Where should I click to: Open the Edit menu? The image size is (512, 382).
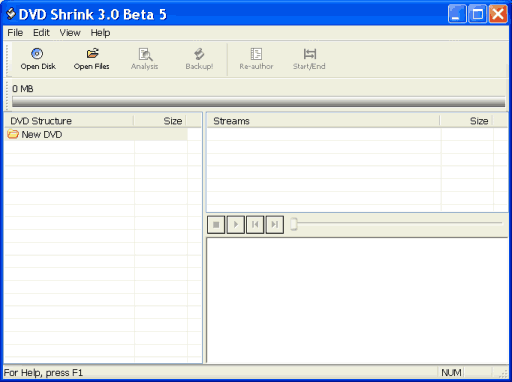click(41, 33)
